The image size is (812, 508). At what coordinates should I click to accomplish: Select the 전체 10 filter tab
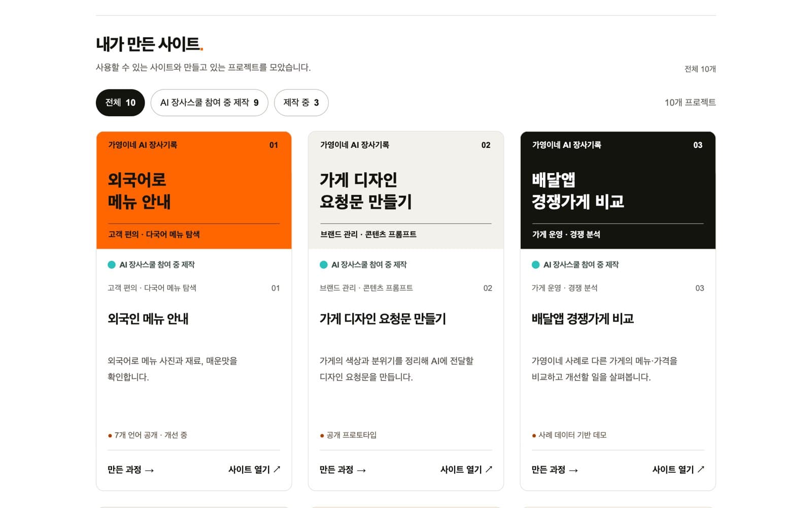click(120, 103)
